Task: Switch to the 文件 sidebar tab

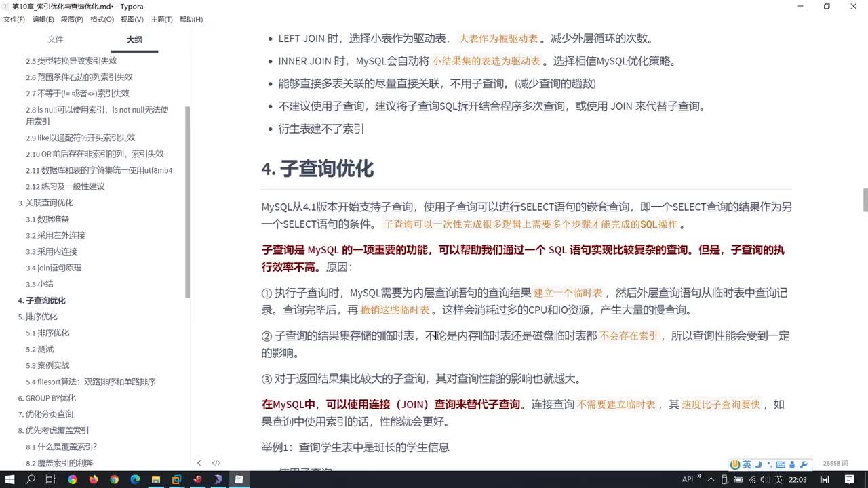Action: tap(56, 40)
